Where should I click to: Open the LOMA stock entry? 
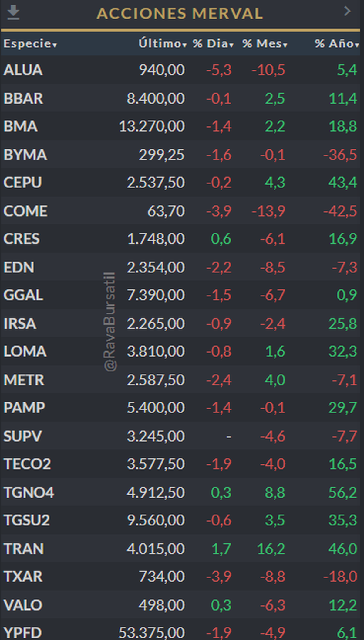point(25,351)
